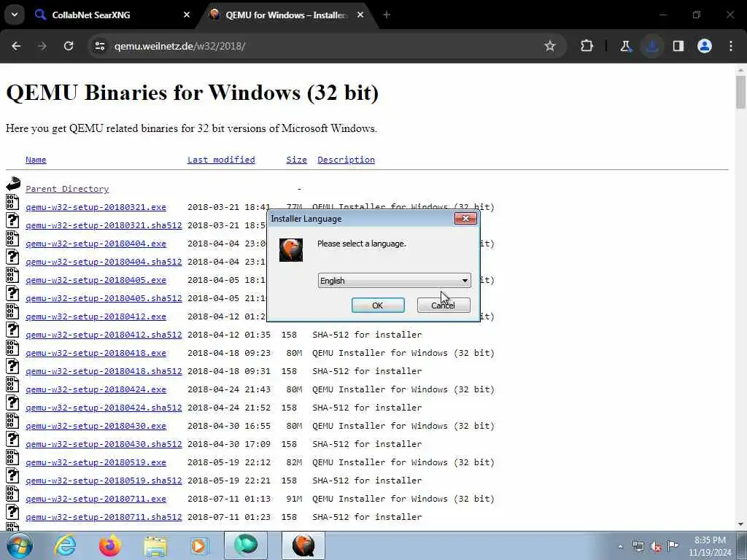Download qemu-w32-setup-20180519.exe
This screenshot has width=747, height=560.
[x=96, y=462]
